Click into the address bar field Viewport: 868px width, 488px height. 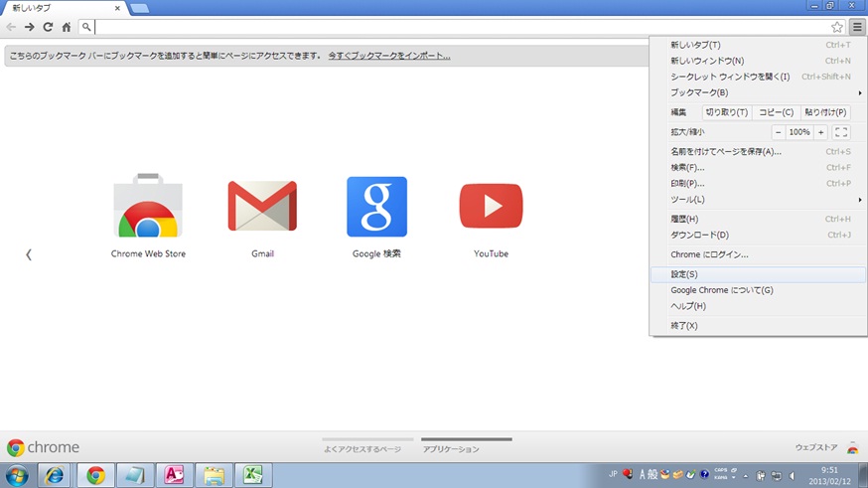tap(462, 27)
